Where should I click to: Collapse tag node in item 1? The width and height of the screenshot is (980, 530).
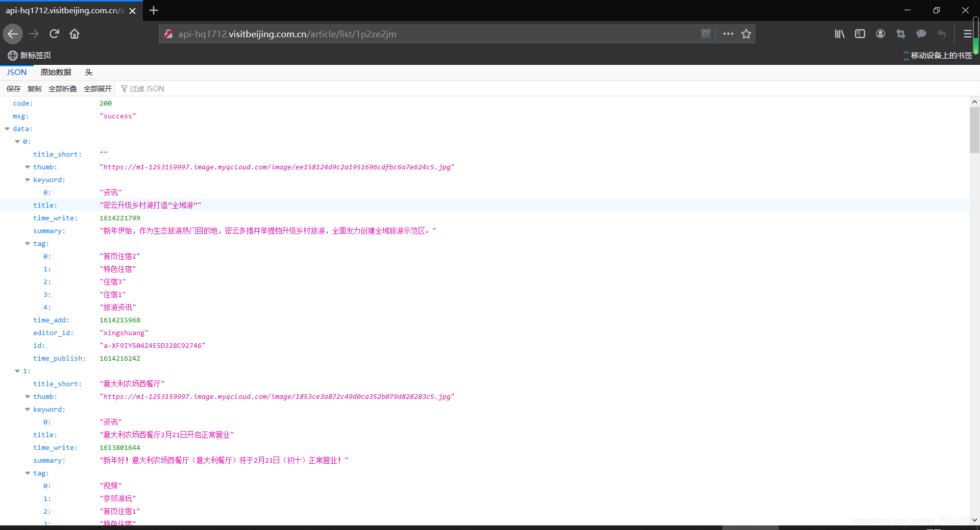[x=28, y=473]
